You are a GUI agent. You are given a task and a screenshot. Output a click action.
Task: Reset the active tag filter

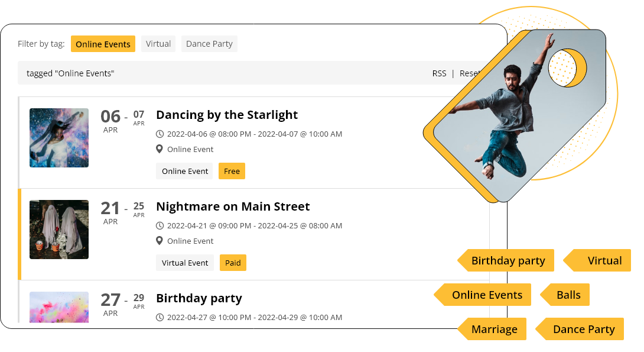470,73
